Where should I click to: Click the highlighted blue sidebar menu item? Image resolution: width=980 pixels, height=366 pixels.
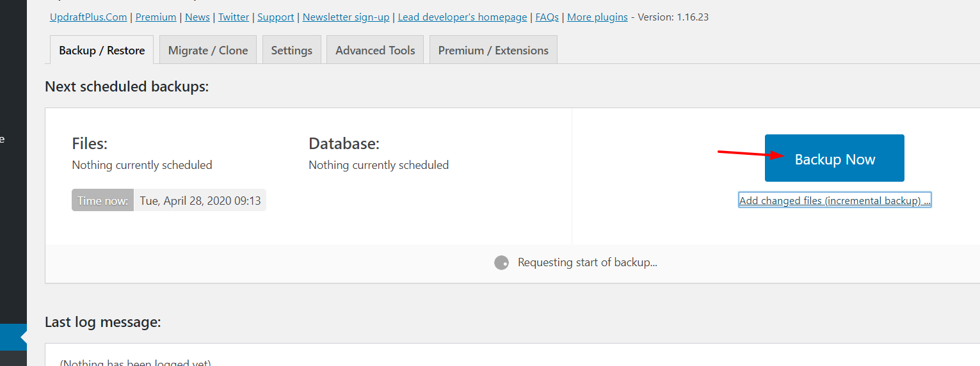pyautogui.click(x=13, y=337)
